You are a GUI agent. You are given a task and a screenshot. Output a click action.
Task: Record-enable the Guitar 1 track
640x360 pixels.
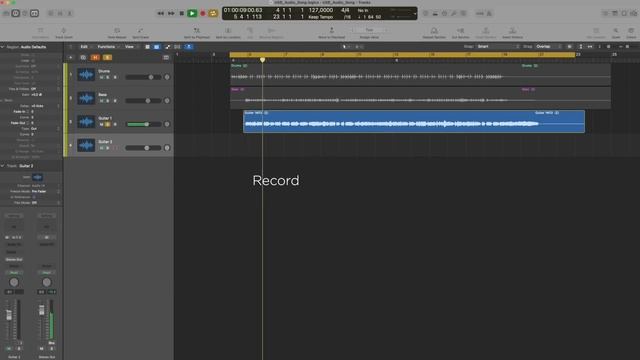(x=115, y=124)
